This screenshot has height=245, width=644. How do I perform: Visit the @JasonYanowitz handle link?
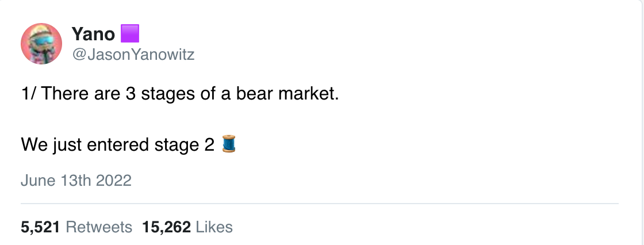133,54
